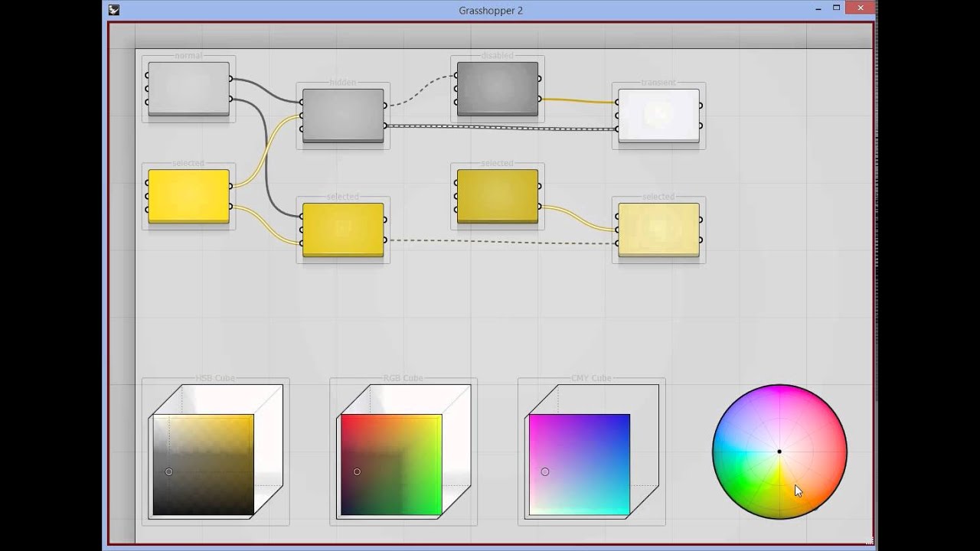Click the CMY Cube label text

(592, 378)
